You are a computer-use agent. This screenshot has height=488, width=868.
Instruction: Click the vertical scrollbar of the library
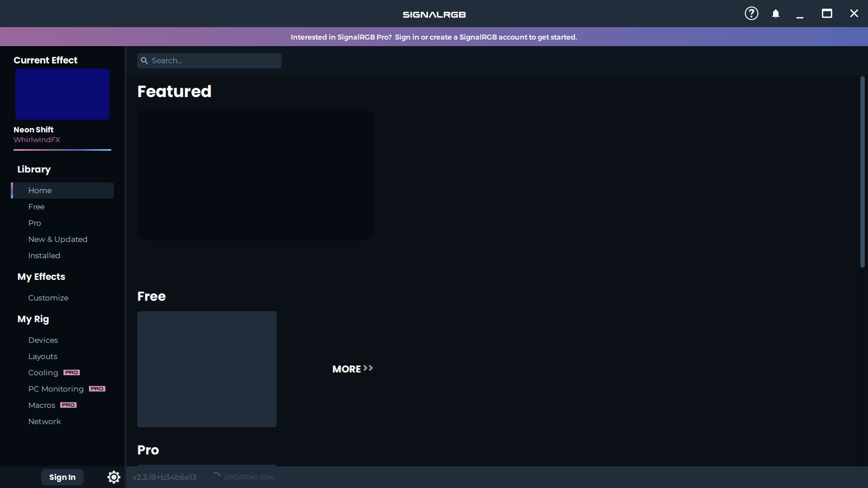[x=863, y=172]
